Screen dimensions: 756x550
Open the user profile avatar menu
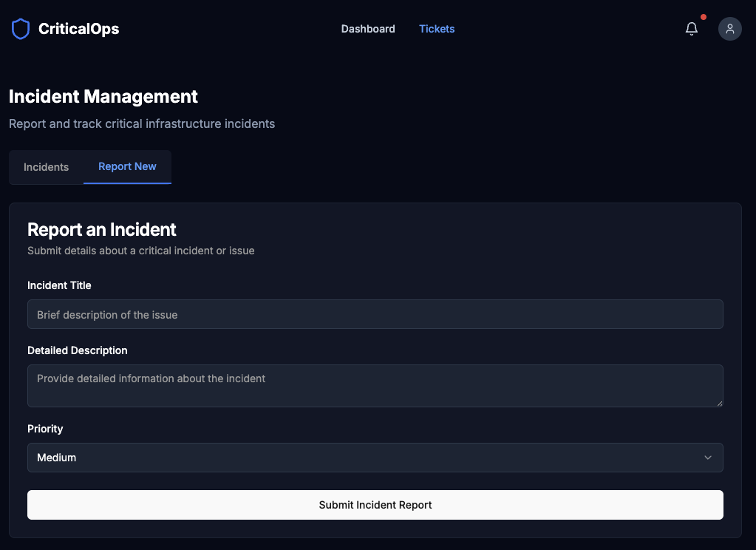[x=730, y=29]
